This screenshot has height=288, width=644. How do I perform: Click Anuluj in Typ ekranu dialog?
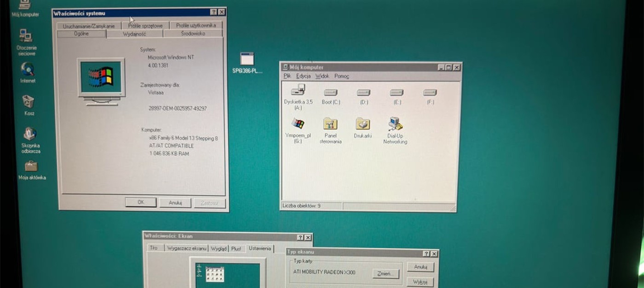pyautogui.click(x=420, y=267)
